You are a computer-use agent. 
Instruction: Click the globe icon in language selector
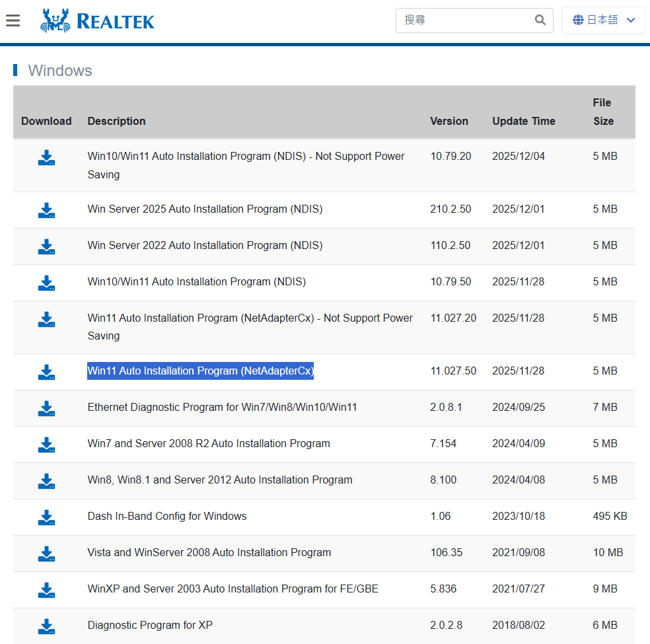(x=578, y=20)
